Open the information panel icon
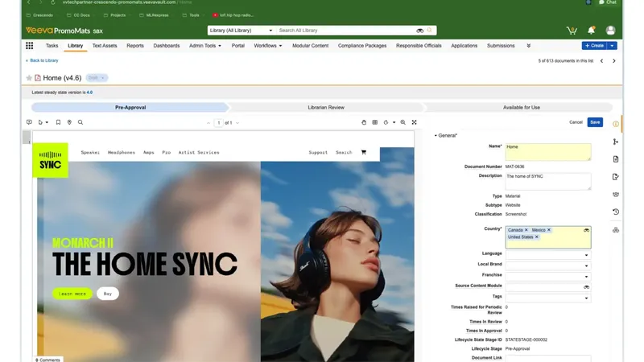 coord(616,124)
